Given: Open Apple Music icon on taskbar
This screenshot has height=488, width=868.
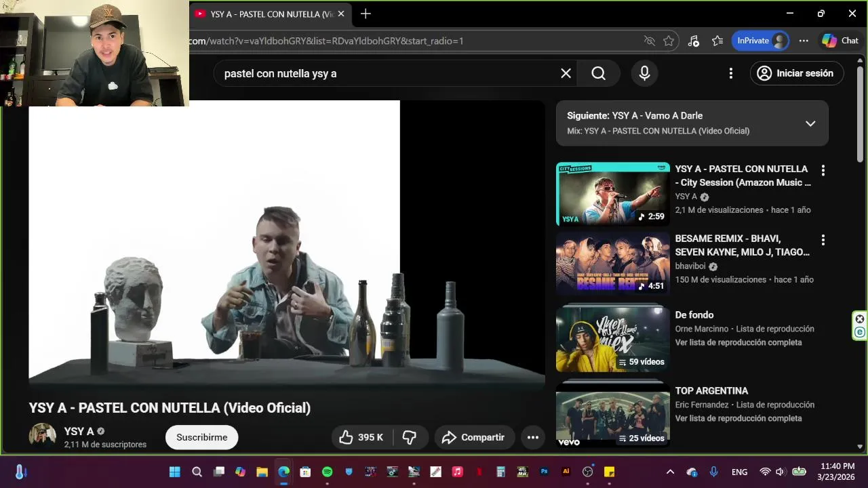Looking at the screenshot, I should pyautogui.click(x=457, y=472).
